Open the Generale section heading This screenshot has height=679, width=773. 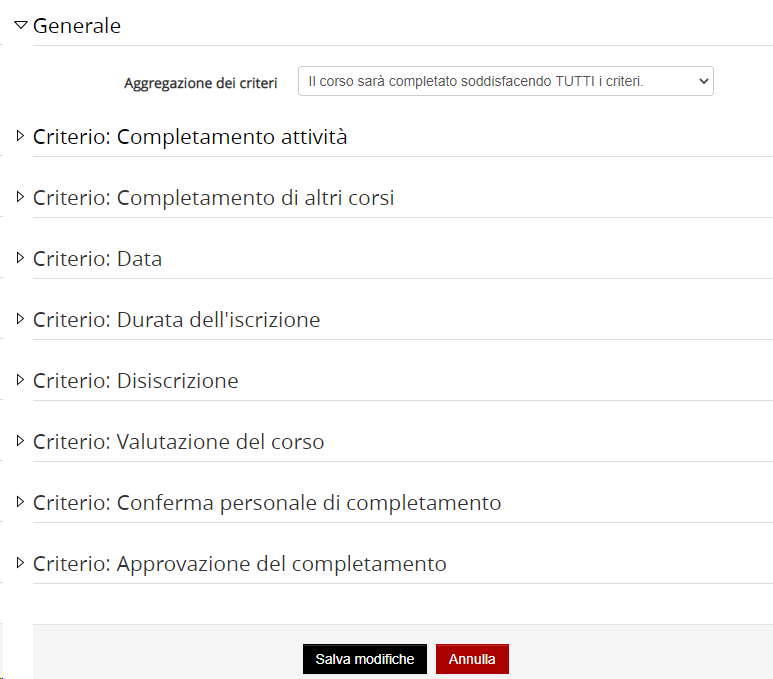pyautogui.click(x=77, y=26)
